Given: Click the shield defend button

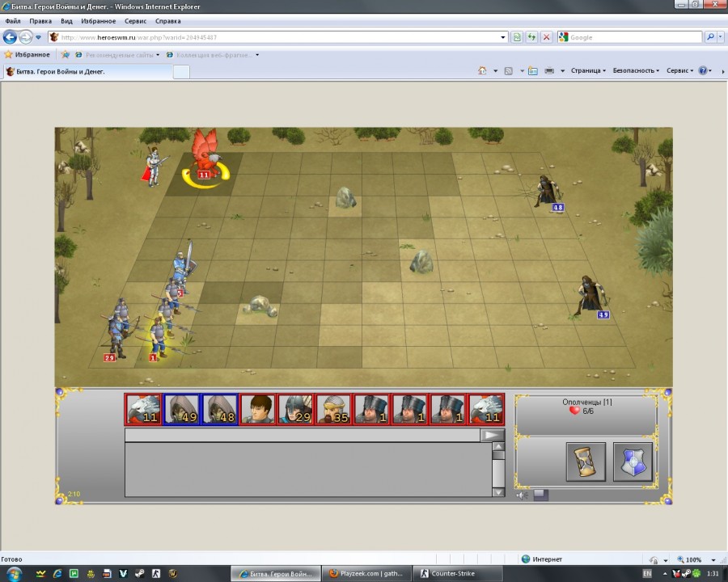Looking at the screenshot, I should coord(633,462).
